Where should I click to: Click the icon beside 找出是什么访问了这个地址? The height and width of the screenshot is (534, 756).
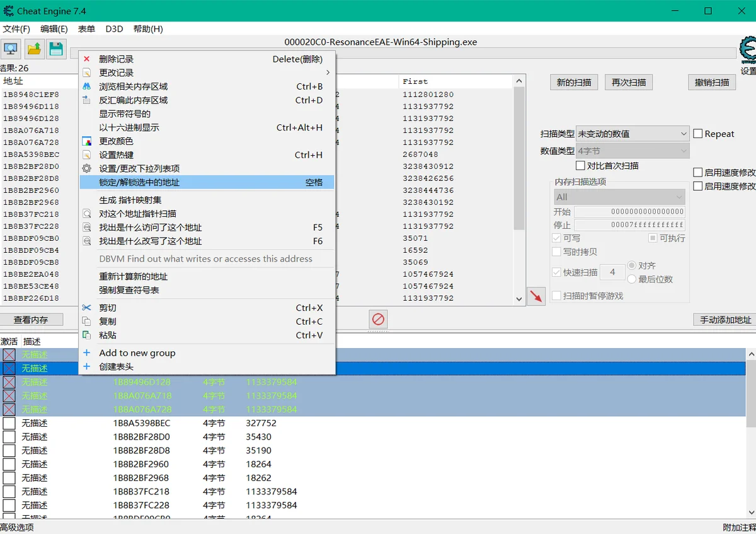click(x=87, y=228)
